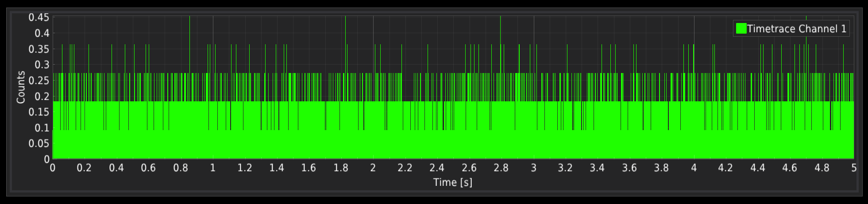Click the 0.6 tick on the time axis
This screenshot has height=204, width=868.
(148, 168)
